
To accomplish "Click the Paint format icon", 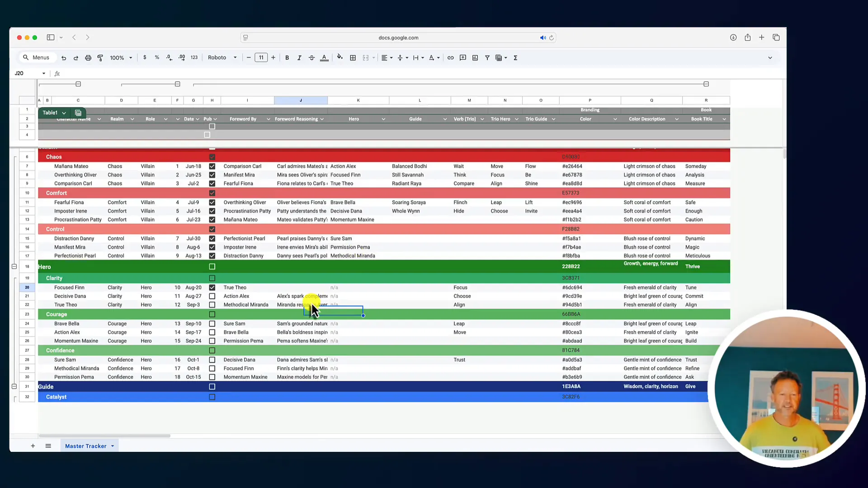I will (x=100, y=57).
